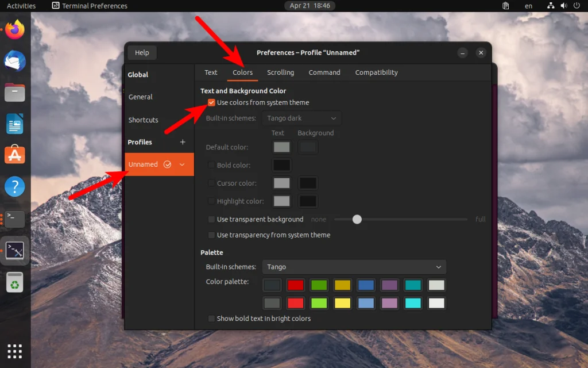Enable 'Show bold text in bright colors'

click(x=211, y=318)
